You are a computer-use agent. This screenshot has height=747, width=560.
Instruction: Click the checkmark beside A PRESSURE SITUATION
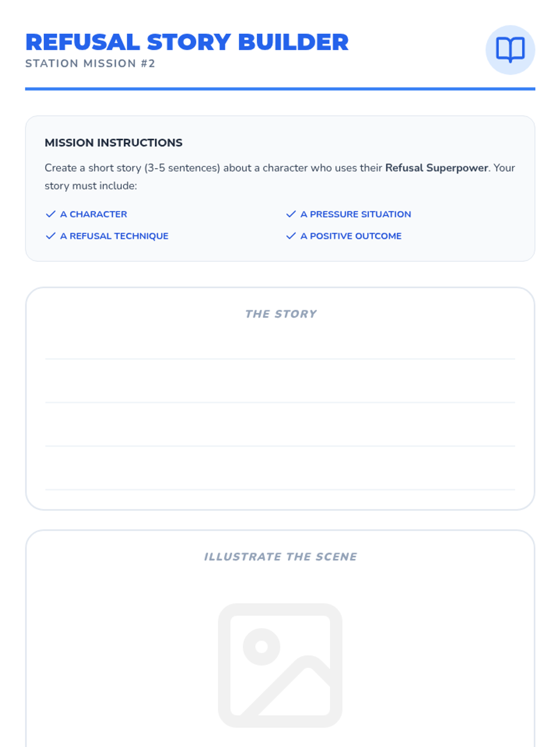point(291,214)
